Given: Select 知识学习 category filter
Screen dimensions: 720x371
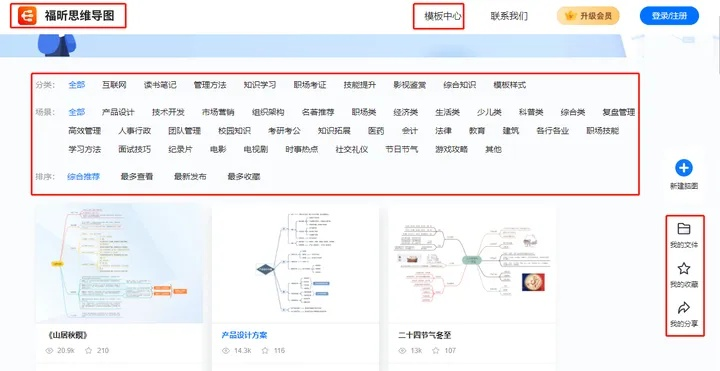Looking at the screenshot, I should pos(260,85).
